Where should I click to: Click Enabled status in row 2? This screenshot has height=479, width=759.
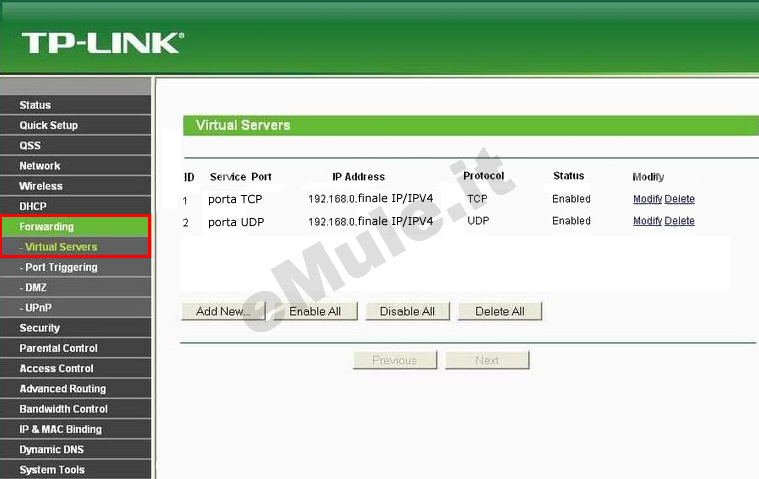[571, 221]
